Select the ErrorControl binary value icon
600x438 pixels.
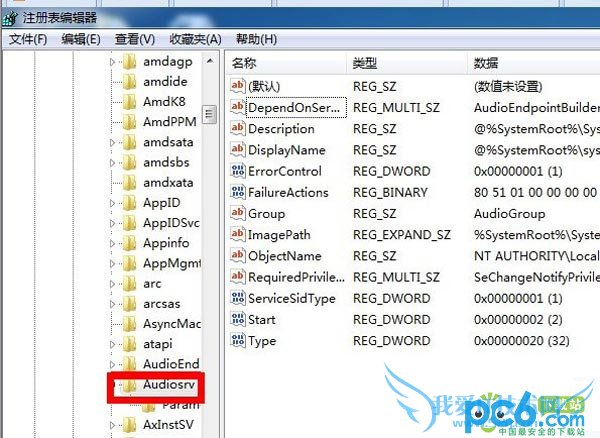point(238,171)
